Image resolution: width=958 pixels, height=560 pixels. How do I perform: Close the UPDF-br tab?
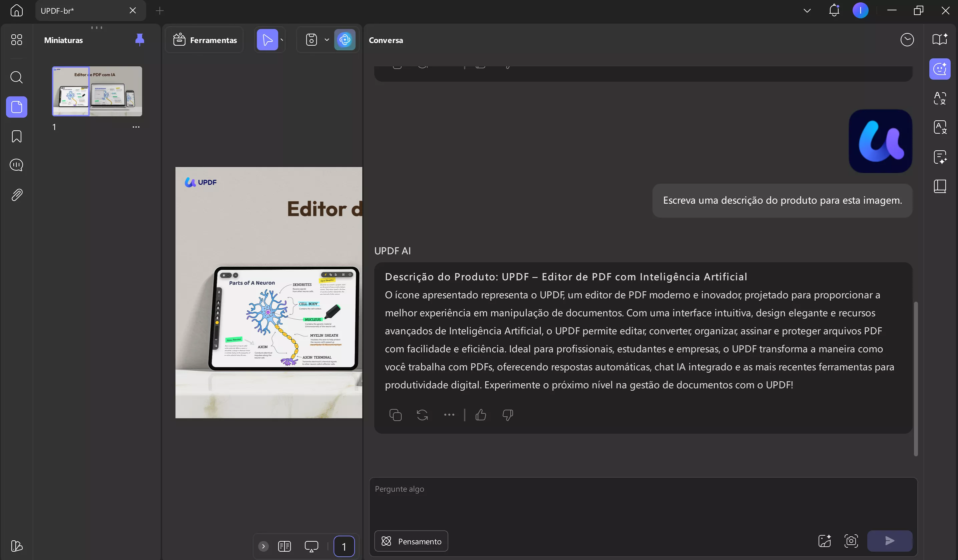[133, 11]
